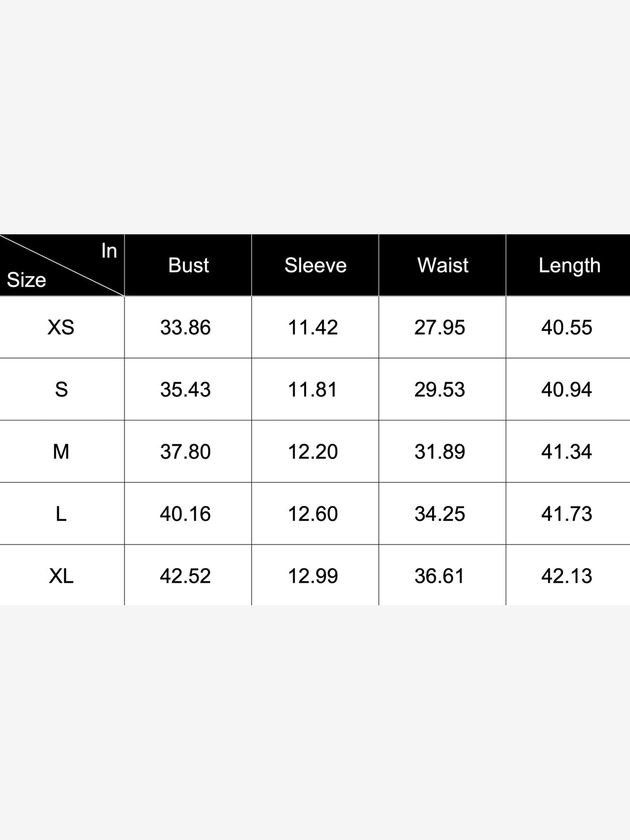Image resolution: width=630 pixels, height=840 pixels.
Task: Click the Bust column header
Action: (188, 265)
